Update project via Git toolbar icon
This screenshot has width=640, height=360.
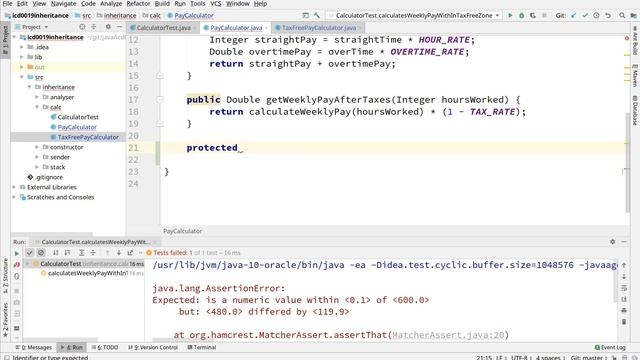573,16
